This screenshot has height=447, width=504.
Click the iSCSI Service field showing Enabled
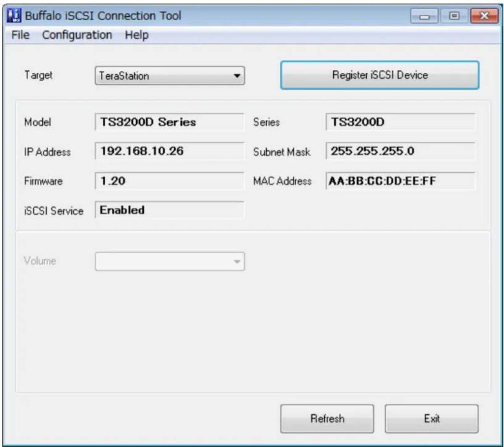click(x=169, y=210)
